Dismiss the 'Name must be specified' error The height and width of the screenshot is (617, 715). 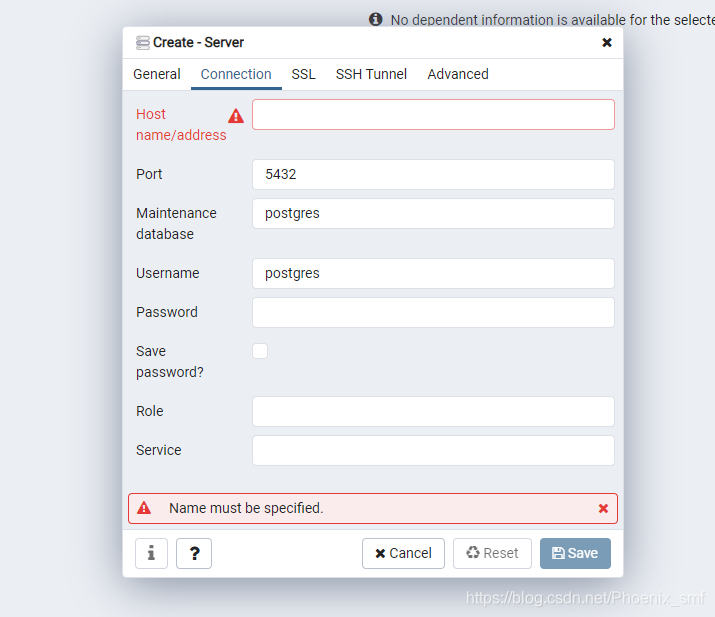(x=603, y=508)
